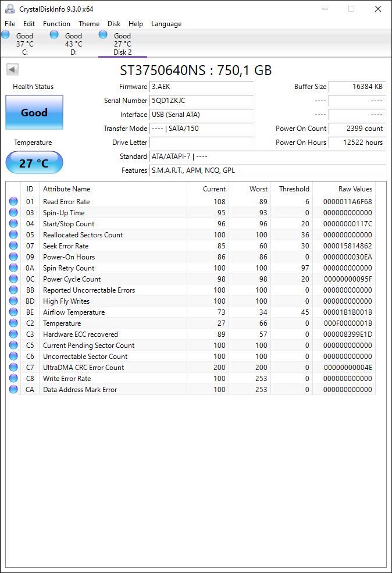Viewport: 392px width, 573px height.
Task: Click the Transfer Mode field SATA/150
Action: [x=201, y=128]
